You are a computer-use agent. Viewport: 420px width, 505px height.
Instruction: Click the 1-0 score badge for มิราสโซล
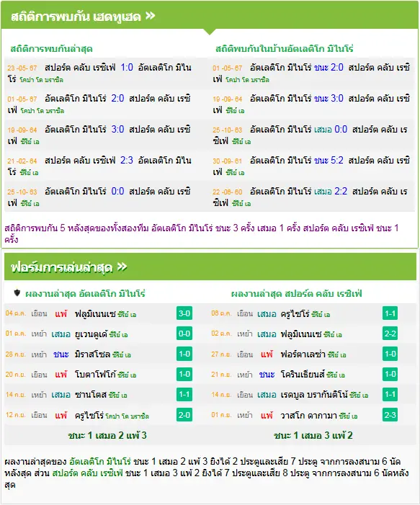click(184, 354)
